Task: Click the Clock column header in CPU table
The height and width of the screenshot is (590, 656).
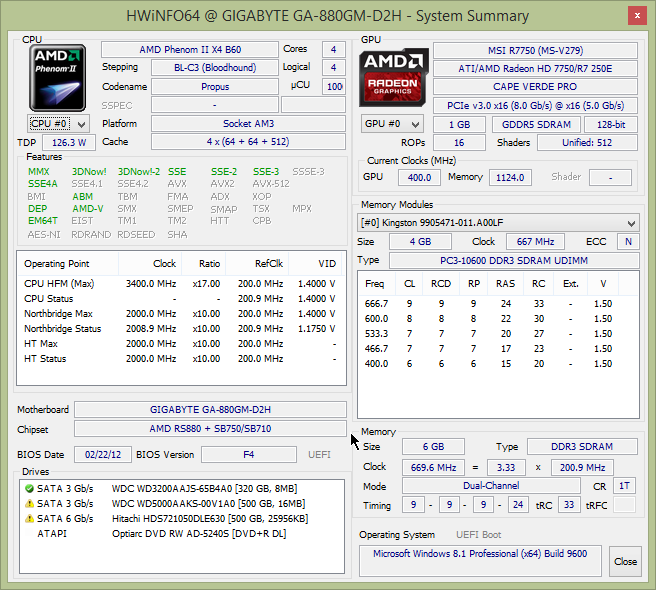Action: pyautogui.click(x=150, y=264)
